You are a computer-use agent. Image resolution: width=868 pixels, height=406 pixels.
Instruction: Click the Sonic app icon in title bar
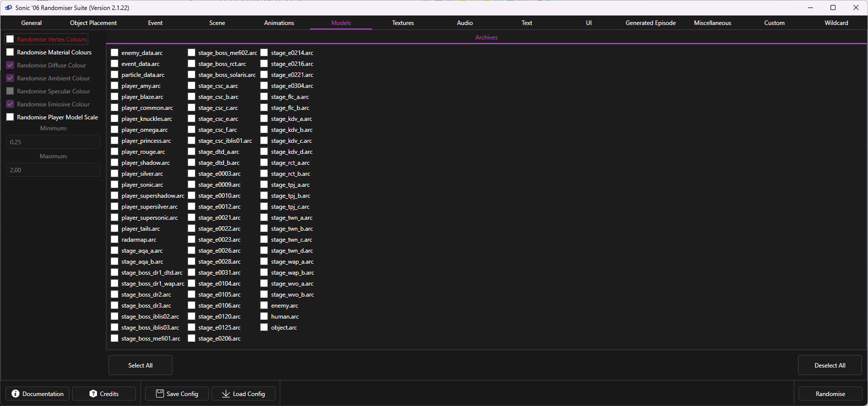coord(8,7)
